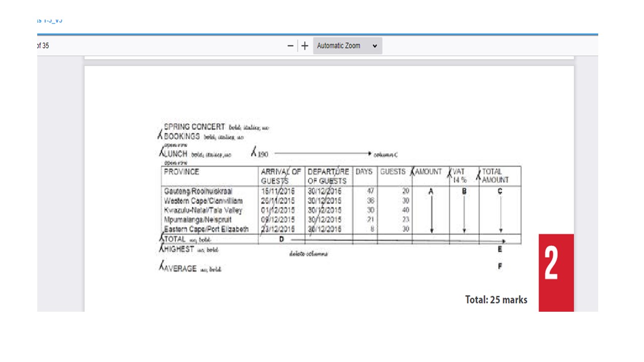Select the guests value 40
644x362 pixels.
coord(406,210)
